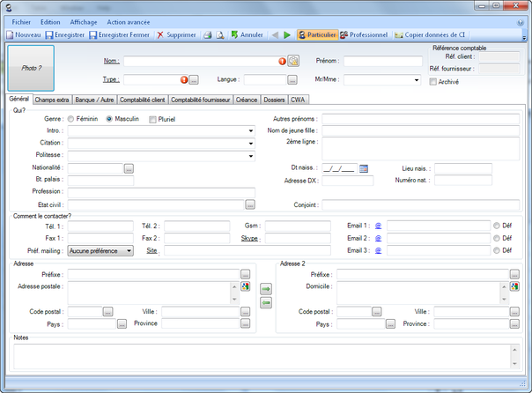Copy address to Adresse 2 with right arrow
This screenshot has height=393, width=532.
(266, 288)
